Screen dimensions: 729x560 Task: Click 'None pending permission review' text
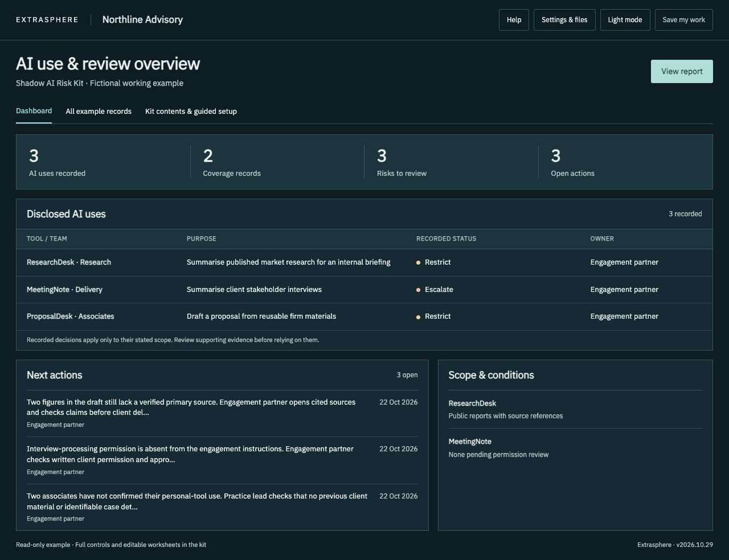click(x=498, y=455)
